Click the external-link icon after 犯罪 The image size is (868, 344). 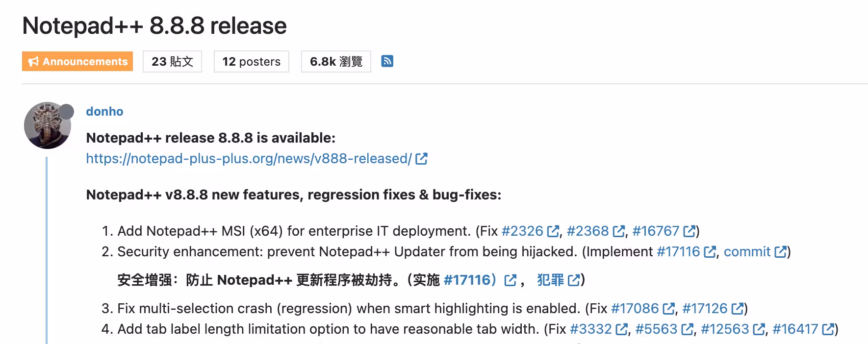click(x=573, y=281)
